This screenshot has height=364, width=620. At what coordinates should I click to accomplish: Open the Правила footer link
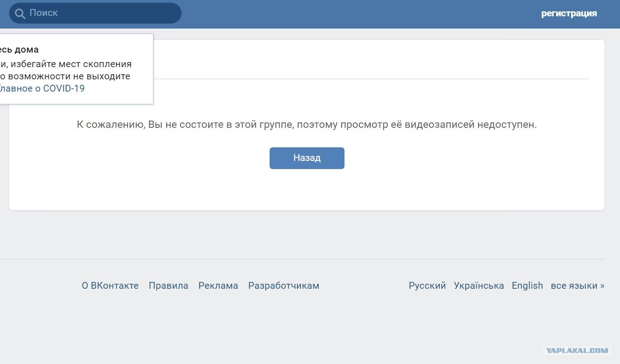[x=168, y=286]
